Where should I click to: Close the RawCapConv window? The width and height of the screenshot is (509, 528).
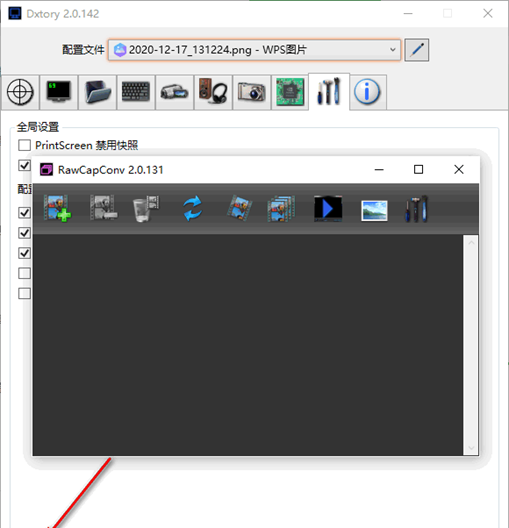coord(459,170)
